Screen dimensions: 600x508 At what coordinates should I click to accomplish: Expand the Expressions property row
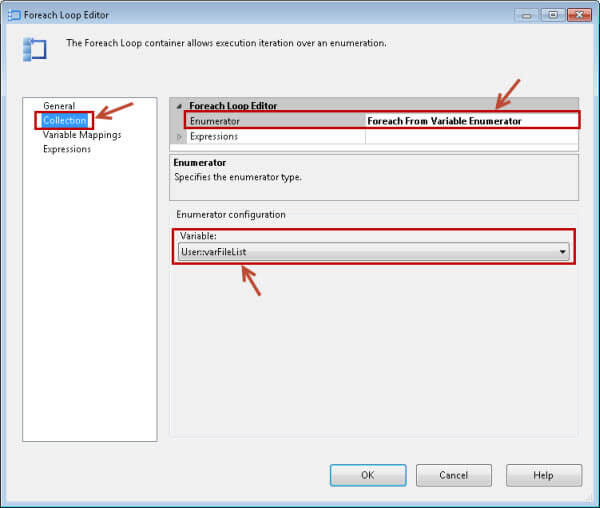[179, 137]
